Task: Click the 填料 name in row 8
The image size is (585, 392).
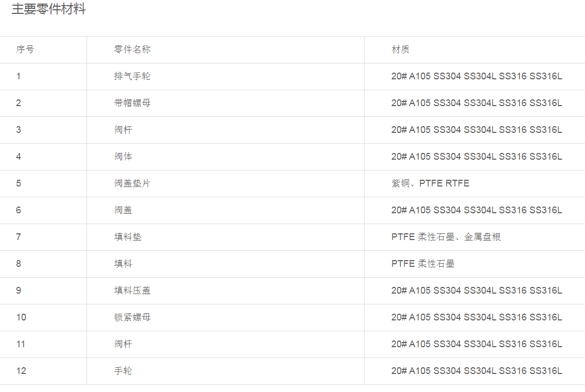Action: point(123,264)
